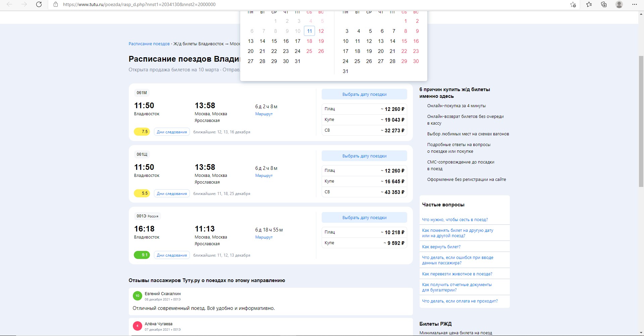Reload the page with refresh icon
Screen dimensions: 644x336
point(39,4)
